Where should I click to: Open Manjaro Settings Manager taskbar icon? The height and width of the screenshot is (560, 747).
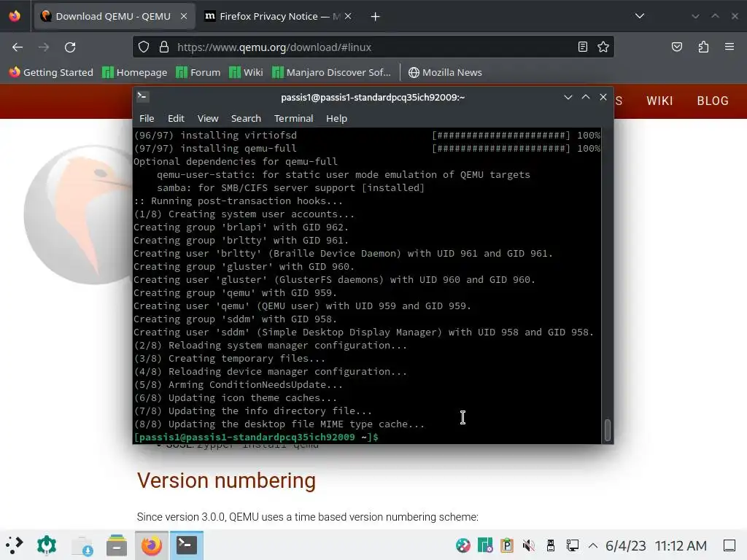47,545
